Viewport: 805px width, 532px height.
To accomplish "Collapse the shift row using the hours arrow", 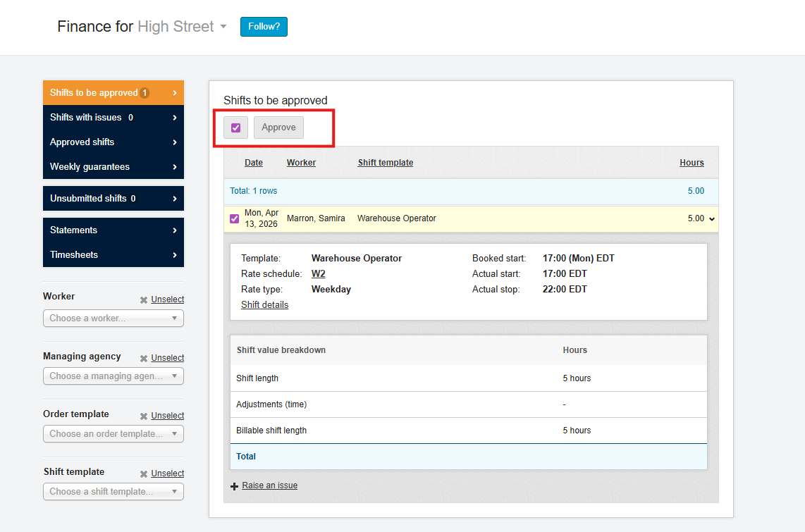I will pos(712,219).
